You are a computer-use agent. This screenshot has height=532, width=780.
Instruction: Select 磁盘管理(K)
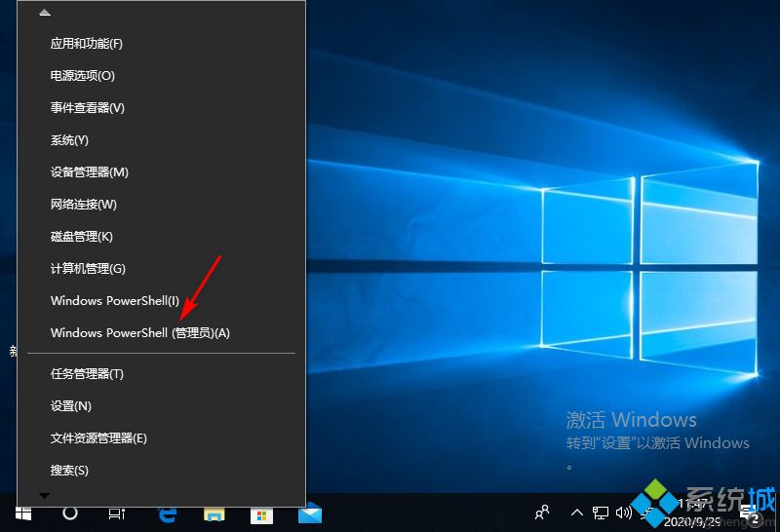point(161,237)
